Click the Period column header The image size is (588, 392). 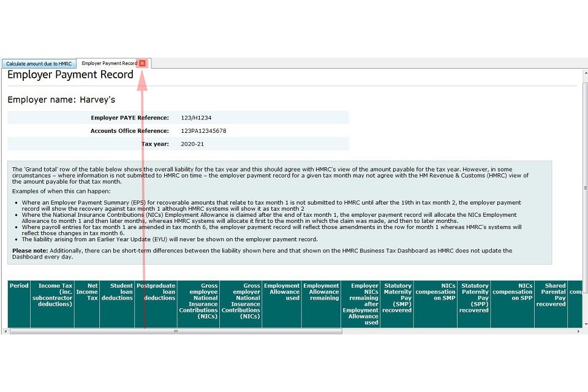click(x=19, y=304)
